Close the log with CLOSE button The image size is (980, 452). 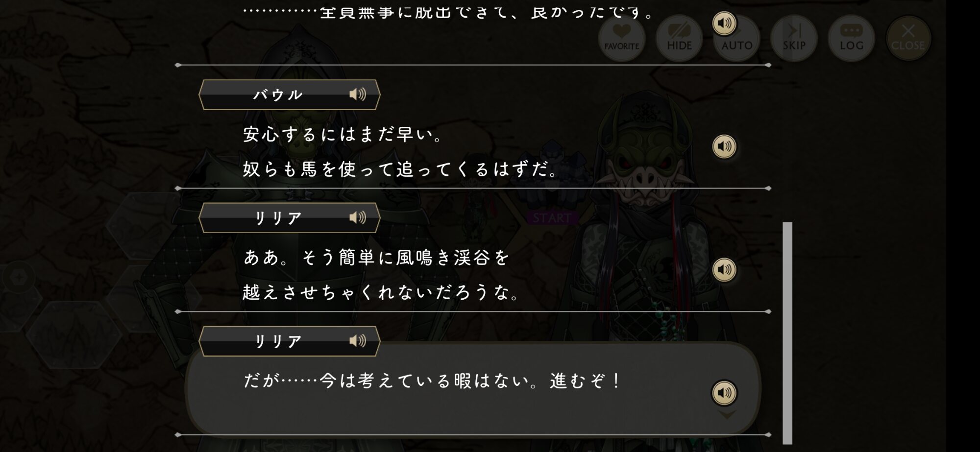pos(908,38)
